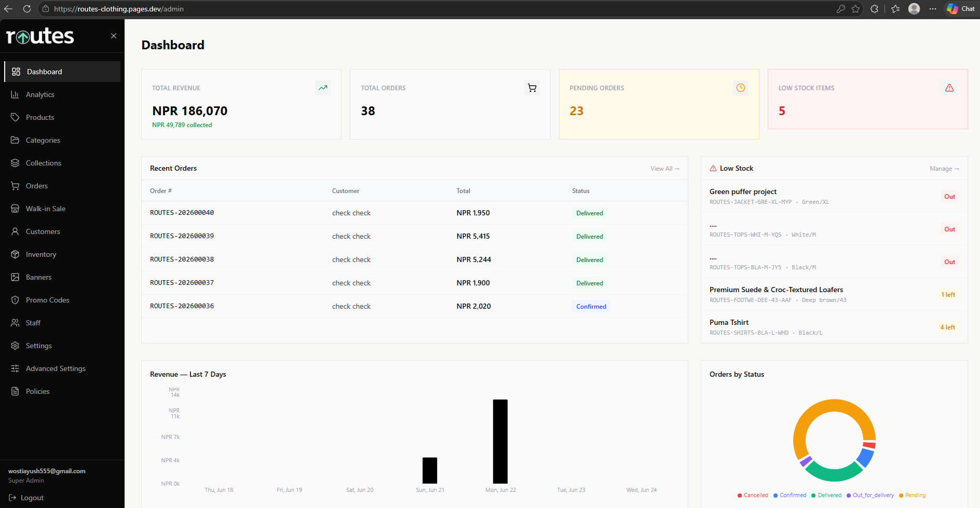The width and height of the screenshot is (980, 508).
Task: Click the Customers person icon
Action: (15, 231)
